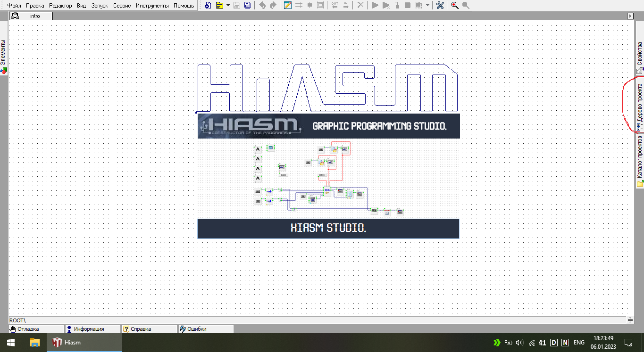The height and width of the screenshot is (352, 644).
Task: Click the green double-arrow tray icon
Action: (x=497, y=343)
